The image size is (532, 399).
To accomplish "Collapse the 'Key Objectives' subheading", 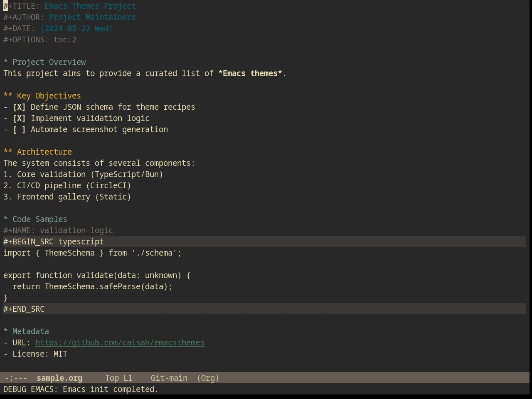I will 42,96.
